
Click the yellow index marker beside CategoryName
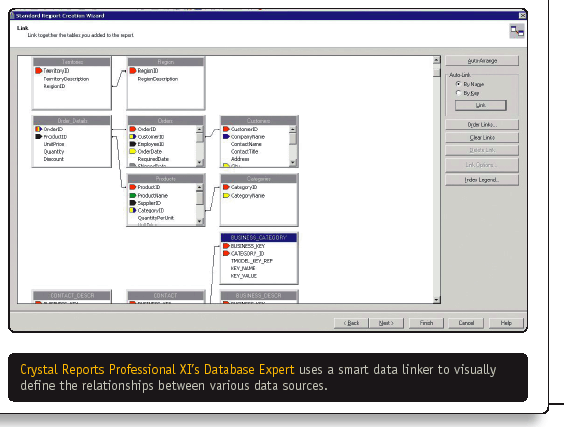click(226, 195)
